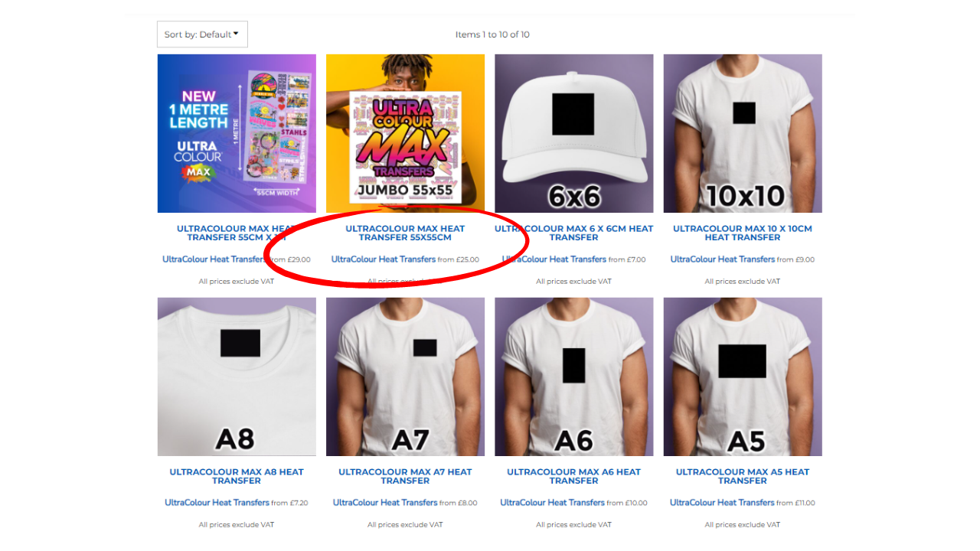Click UltraColour Heat Transfers link priced £7.20
Image resolution: width=980 pixels, height=551 pixels.
point(217,503)
